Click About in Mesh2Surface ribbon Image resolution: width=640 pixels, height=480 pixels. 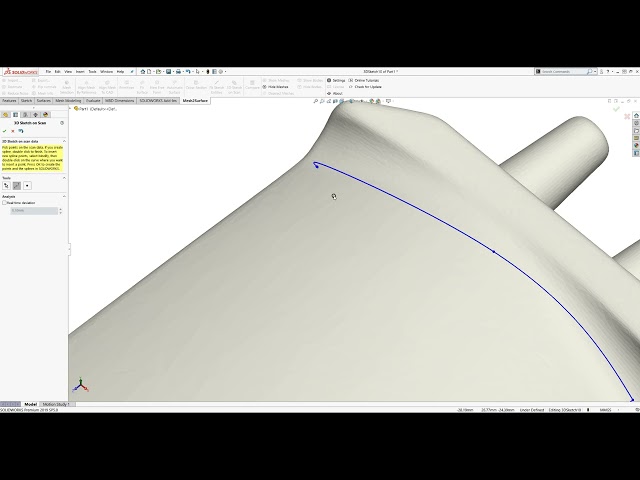point(335,93)
